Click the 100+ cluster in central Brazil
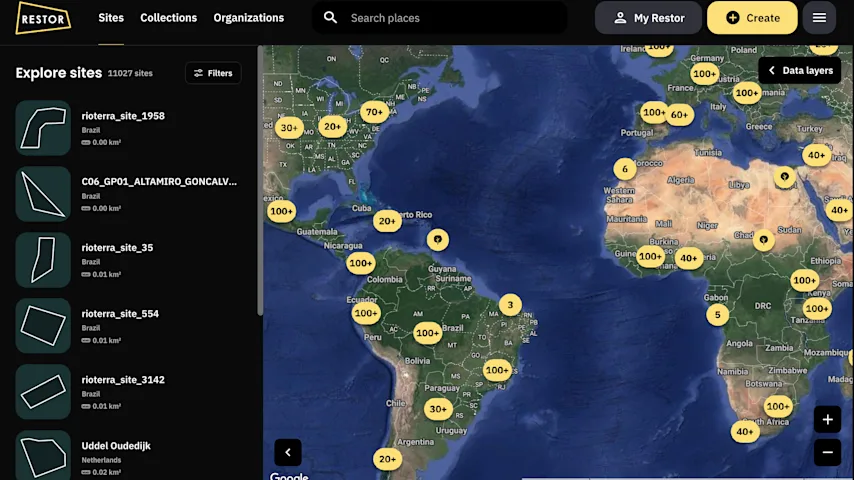Viewport: 854px width, 480px height. point(427,333)
